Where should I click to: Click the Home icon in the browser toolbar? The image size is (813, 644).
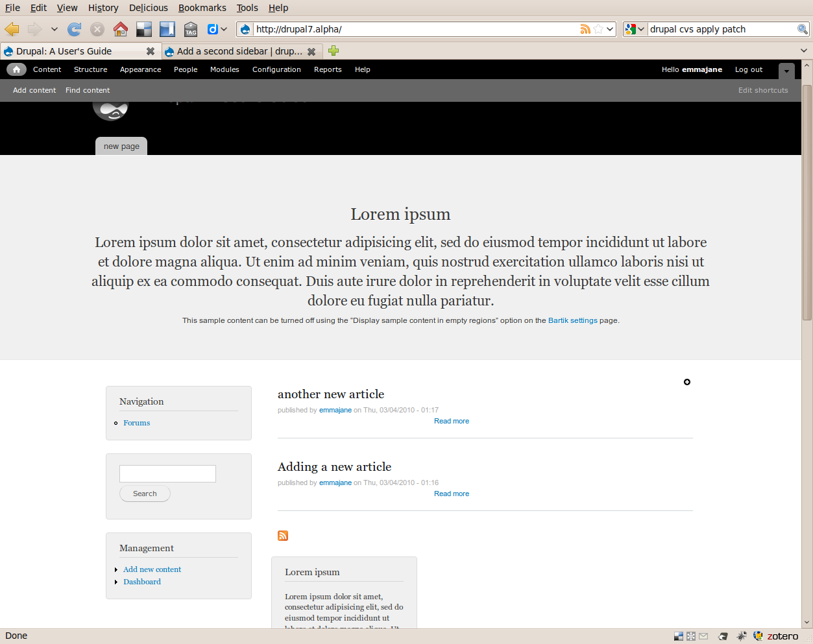pos(121,29)
